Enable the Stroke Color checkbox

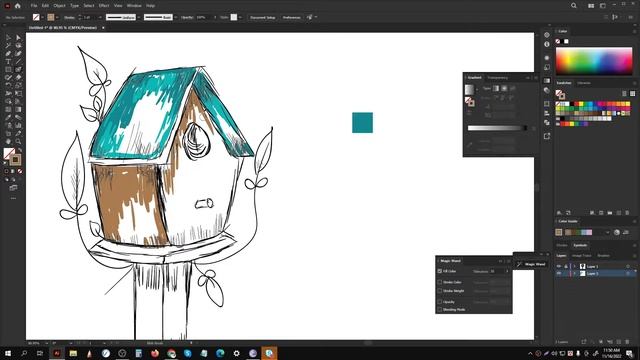[x=440, y=282]
